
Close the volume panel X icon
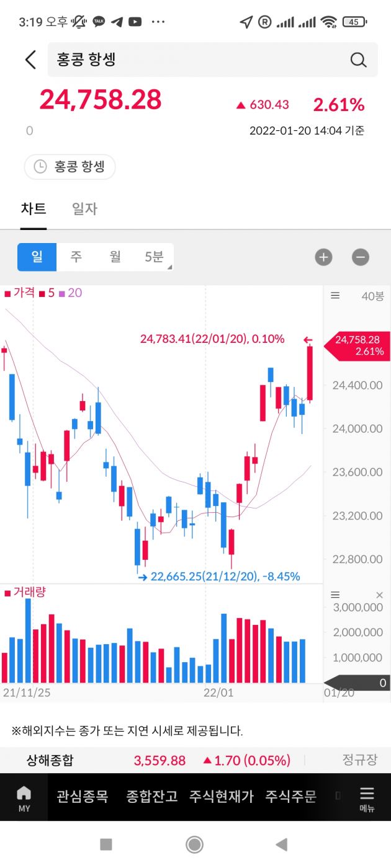380,595
